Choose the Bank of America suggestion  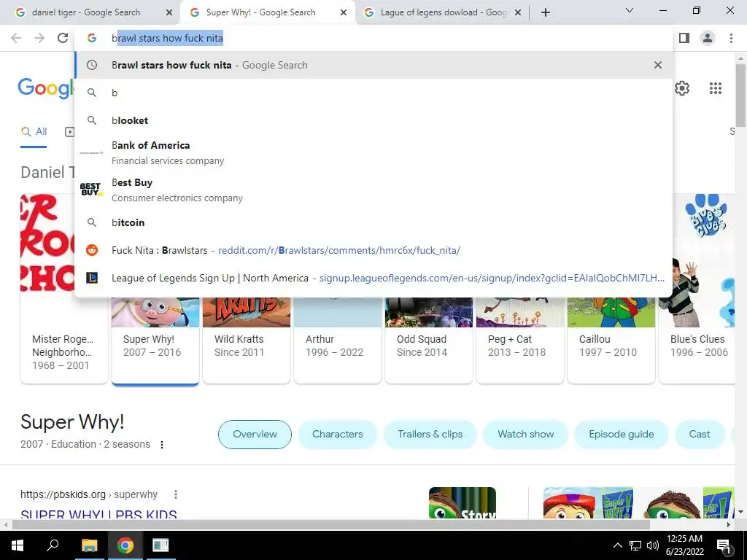(373, 153)
